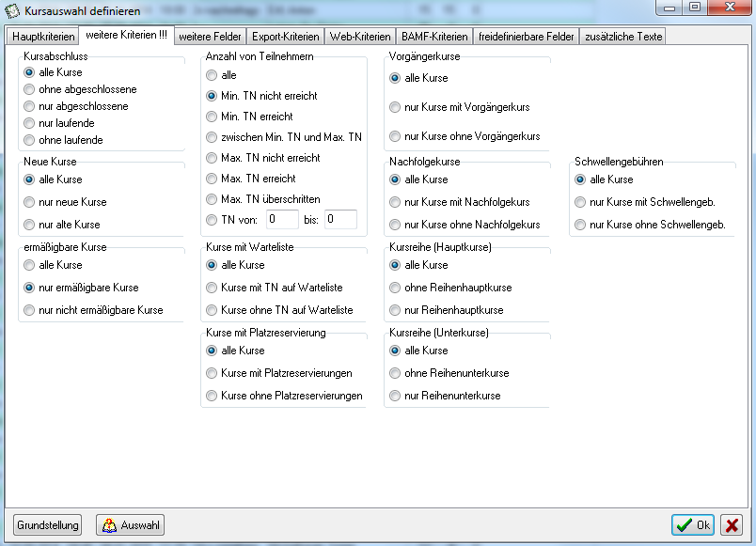Confirm with the Ok button

coord(693,524)
